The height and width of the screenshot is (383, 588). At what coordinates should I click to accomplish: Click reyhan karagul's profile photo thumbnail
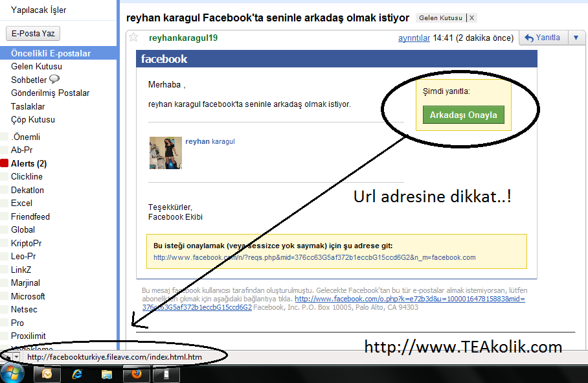point(165,153)
